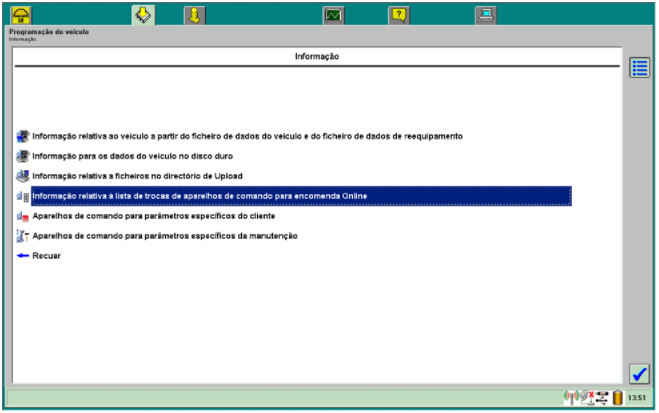The image size is (659, 413).
Task: Click the computer monitor toolbar icon
Action: 484,14
